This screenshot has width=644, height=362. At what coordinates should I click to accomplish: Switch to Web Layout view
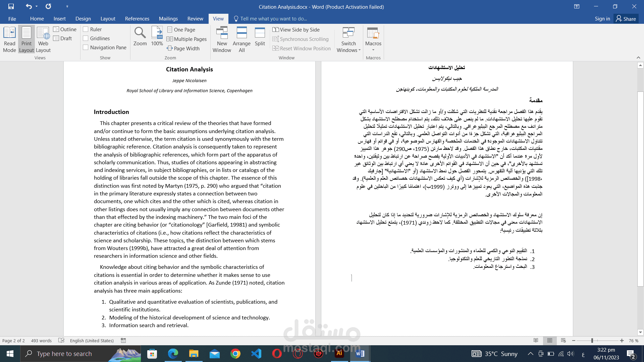[x=43, y=40]
